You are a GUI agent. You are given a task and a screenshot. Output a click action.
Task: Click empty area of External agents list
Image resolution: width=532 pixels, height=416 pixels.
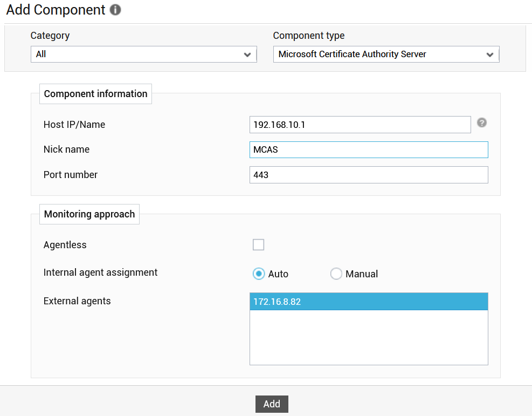point(369,337)
